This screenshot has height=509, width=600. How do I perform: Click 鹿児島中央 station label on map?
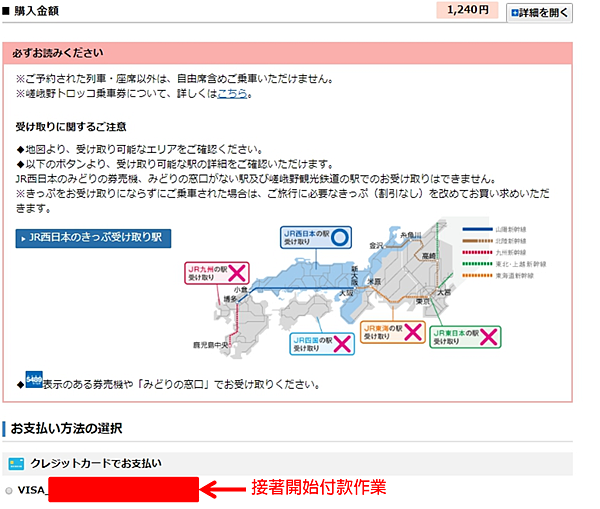[x=210, y=345]
